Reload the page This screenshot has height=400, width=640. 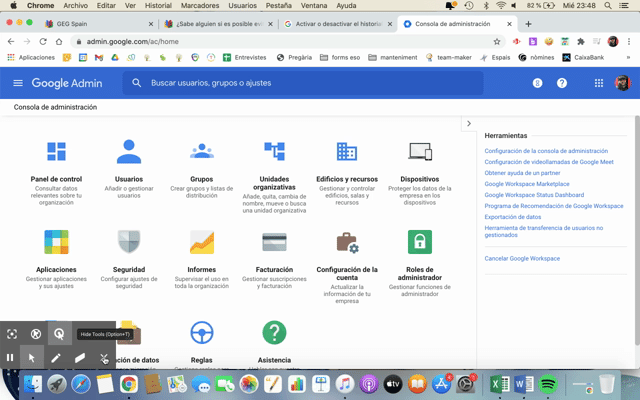(x=43, y=42)
